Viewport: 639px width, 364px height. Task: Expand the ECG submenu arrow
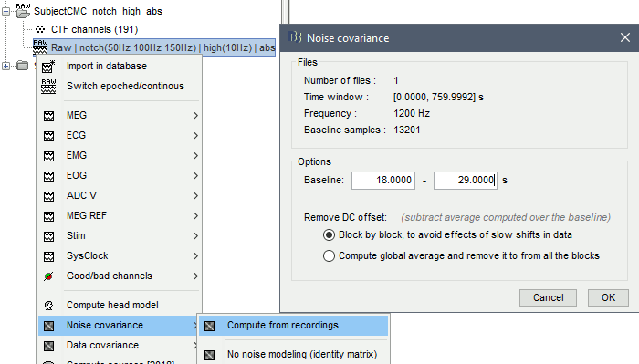(x=195, y=136)
